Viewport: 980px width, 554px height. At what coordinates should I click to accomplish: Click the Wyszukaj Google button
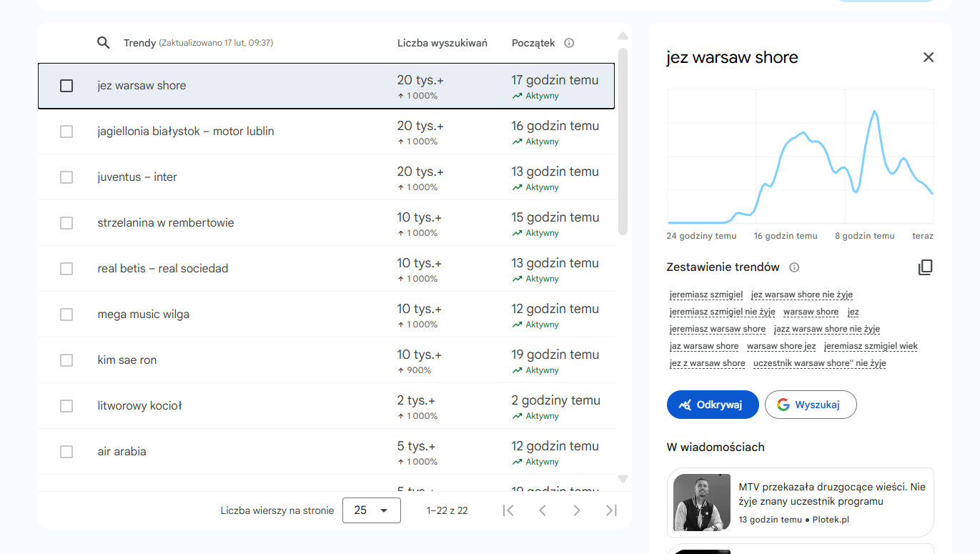811,405
